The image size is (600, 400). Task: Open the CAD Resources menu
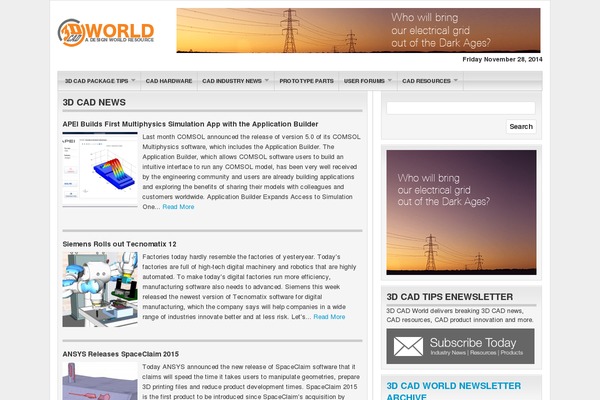(426, 81)
